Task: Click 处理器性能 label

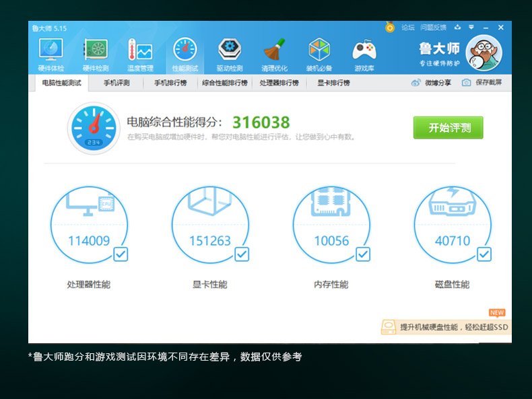Action: point(89,285)
